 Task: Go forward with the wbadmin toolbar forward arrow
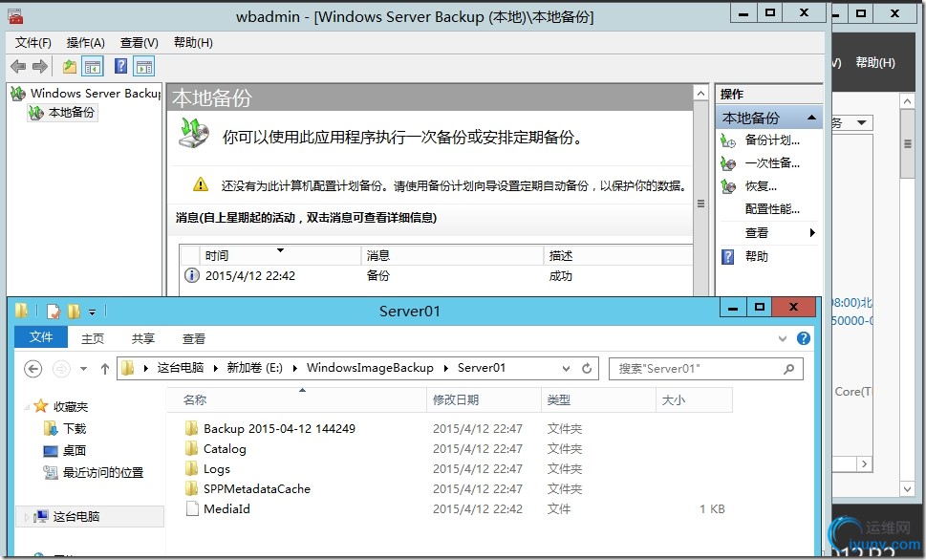pos(40,67)
